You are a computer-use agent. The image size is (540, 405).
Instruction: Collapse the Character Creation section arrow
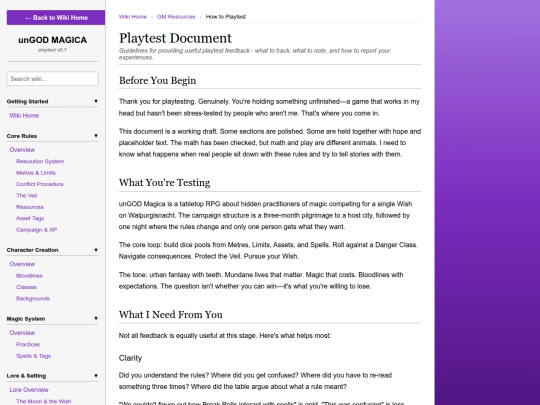(x=96, y=250)
